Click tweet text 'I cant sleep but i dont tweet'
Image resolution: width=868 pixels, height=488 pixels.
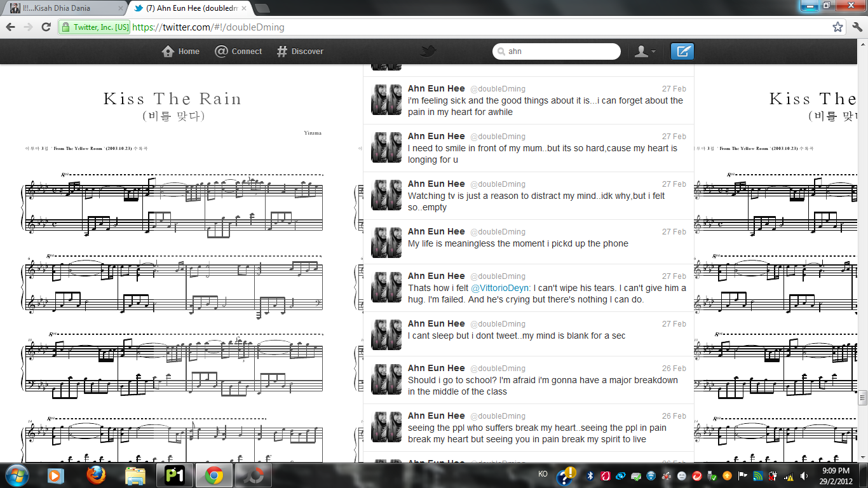[x=517, y=335]
